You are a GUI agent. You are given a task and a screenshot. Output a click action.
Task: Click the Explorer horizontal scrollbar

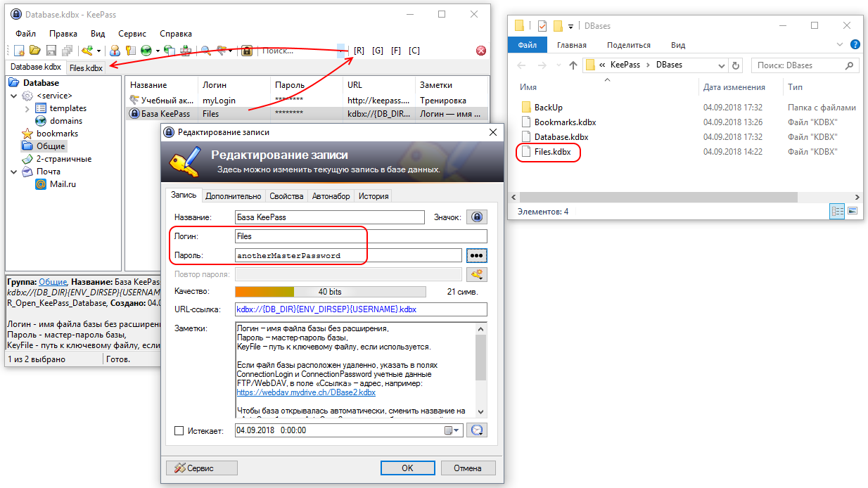[x=687, y=198]
